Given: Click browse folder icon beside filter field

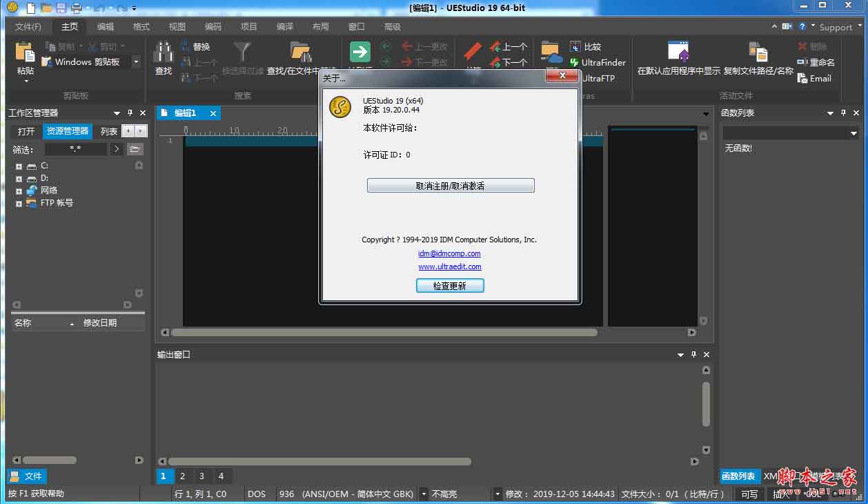Looking at the screenshot, I should click(135, 148).
